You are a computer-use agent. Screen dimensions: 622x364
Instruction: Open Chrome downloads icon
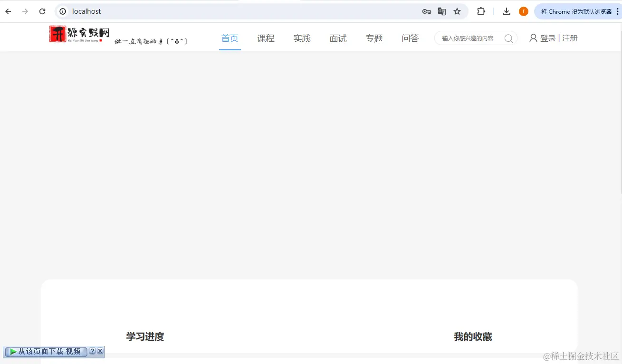pyautogui.click(x=507, y=11)
